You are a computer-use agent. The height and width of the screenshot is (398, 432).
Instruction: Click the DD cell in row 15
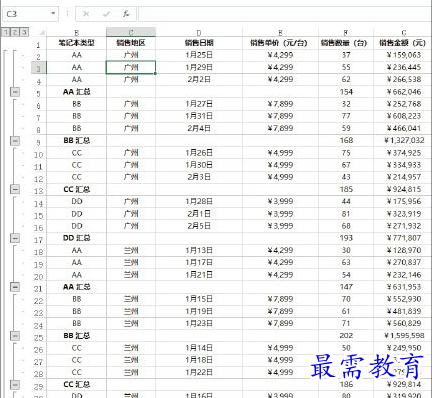point(76,214)
